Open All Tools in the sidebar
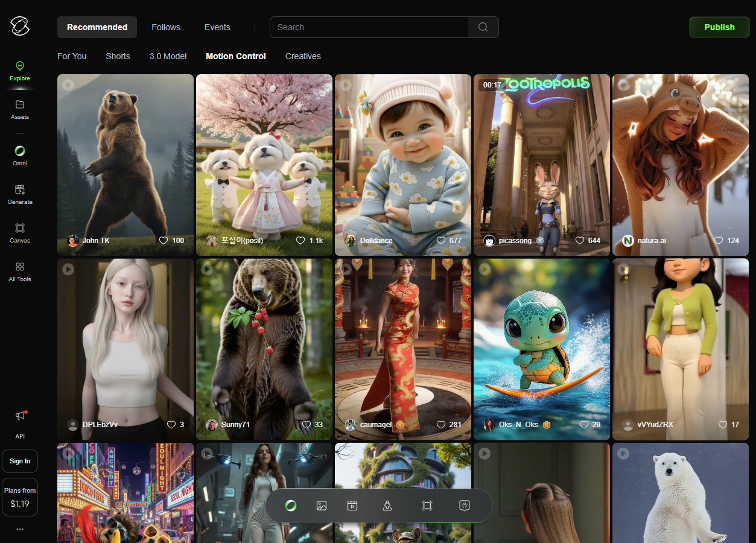Screen dimensions: 756x543 point(20,271)
